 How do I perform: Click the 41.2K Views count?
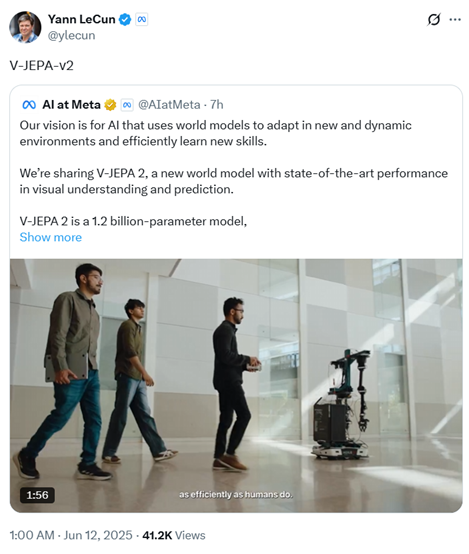(x=174, y=535)
